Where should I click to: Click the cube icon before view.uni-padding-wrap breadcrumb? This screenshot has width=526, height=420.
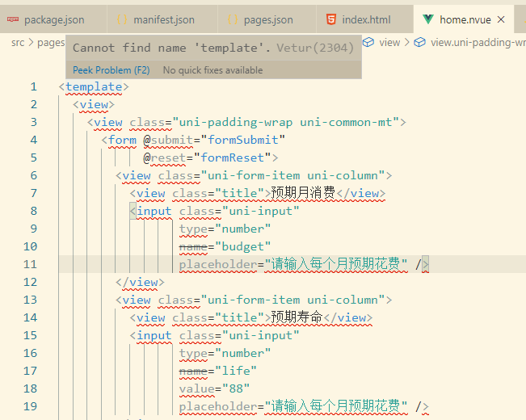pos(419,42)
